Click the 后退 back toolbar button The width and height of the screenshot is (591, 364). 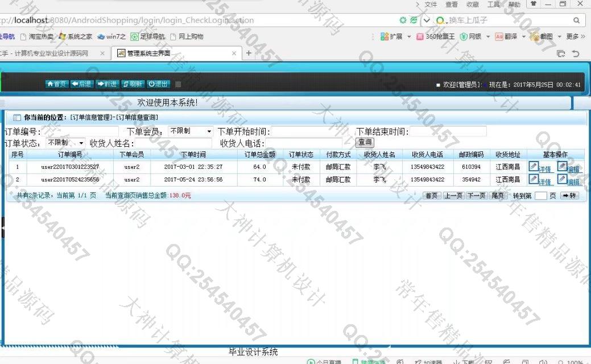82,84
